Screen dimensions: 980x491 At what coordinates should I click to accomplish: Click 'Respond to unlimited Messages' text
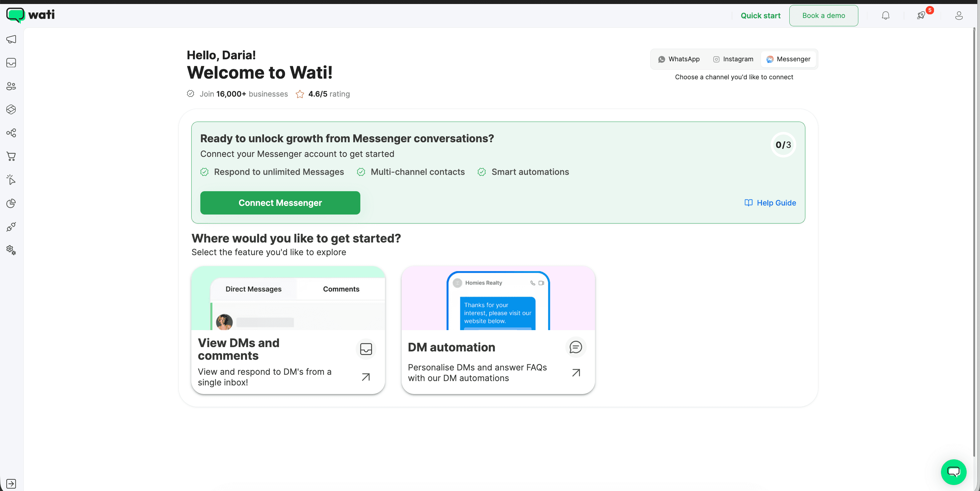click(x=279, y=172)
